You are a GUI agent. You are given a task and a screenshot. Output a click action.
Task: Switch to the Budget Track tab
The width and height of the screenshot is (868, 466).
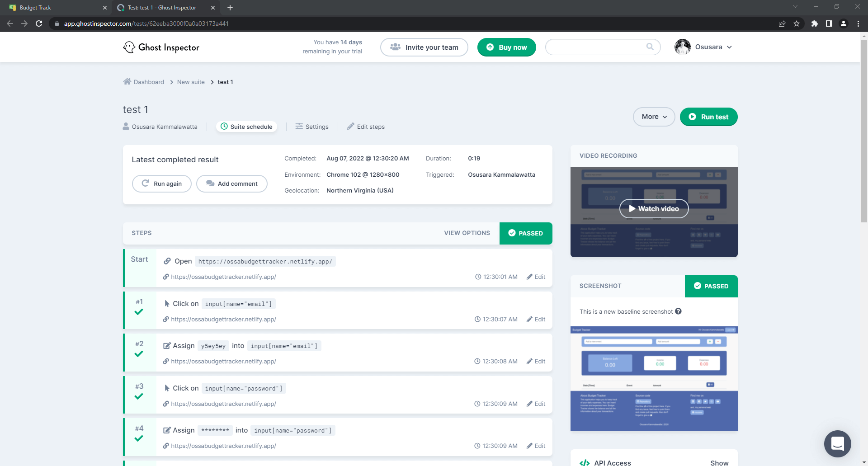54,8
